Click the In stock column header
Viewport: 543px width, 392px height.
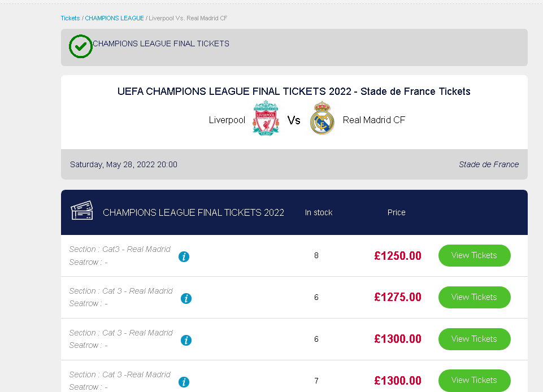click(x=319, y=212)
